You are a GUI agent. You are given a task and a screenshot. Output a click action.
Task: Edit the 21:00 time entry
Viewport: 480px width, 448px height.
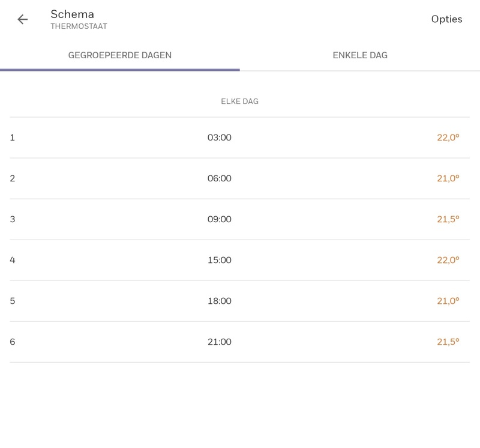coord(219,342)
